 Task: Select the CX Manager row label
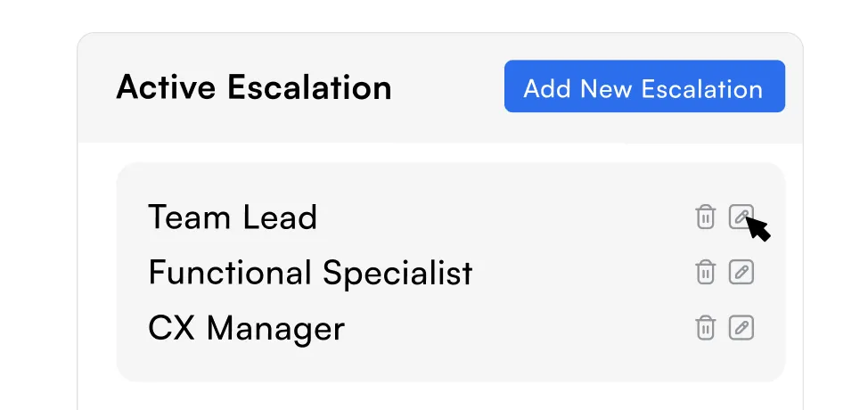click(246, 329)
